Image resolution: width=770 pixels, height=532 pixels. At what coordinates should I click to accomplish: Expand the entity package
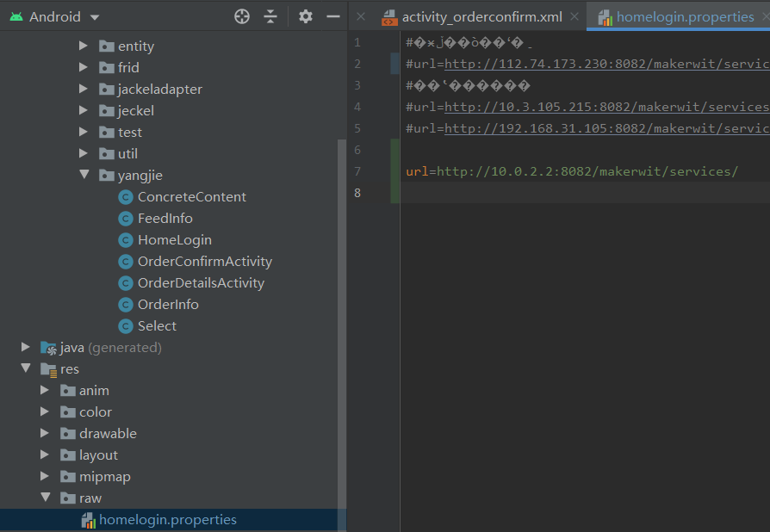click(x=84, y=46)
